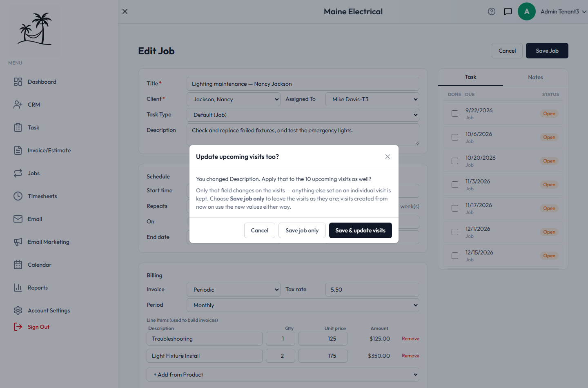Open the Assigned To dropdown Mike Davis-T3
Screen dimensions: 588x388
[372, 99]
